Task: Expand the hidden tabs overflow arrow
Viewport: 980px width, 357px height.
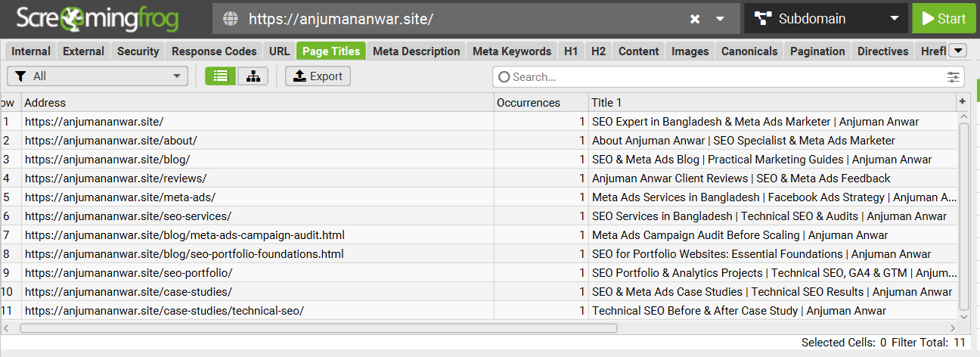Action: pyautogui.click(x=958, y=51)
